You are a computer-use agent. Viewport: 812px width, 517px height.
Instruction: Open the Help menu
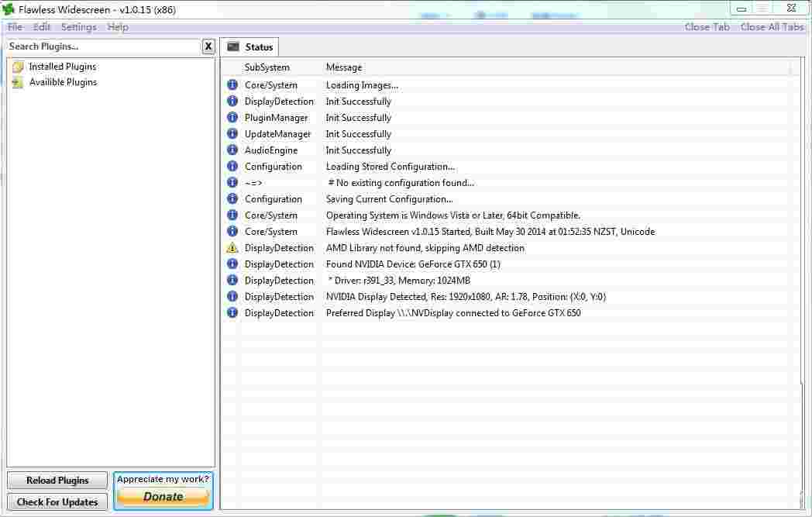(x=118, y=27)
